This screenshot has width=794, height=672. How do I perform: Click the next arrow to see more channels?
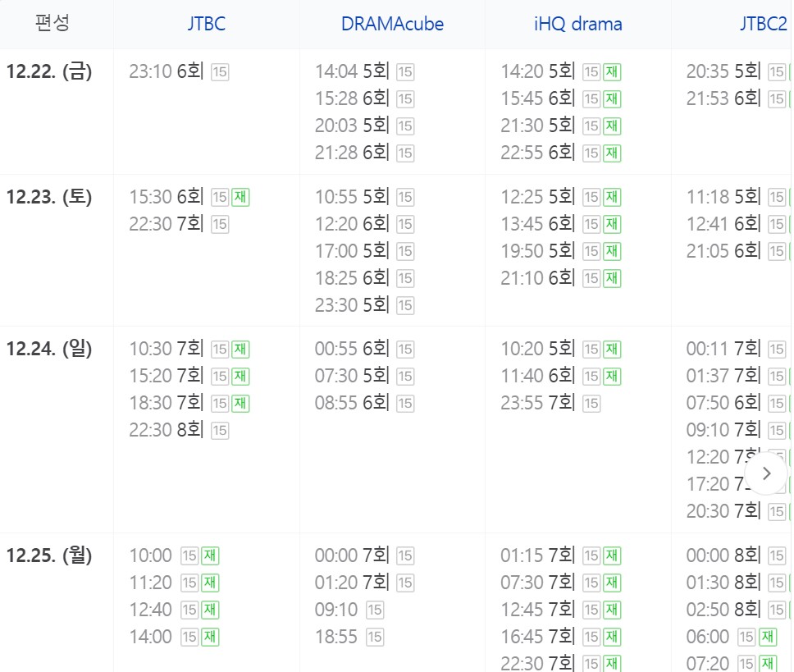pos(766,473)
